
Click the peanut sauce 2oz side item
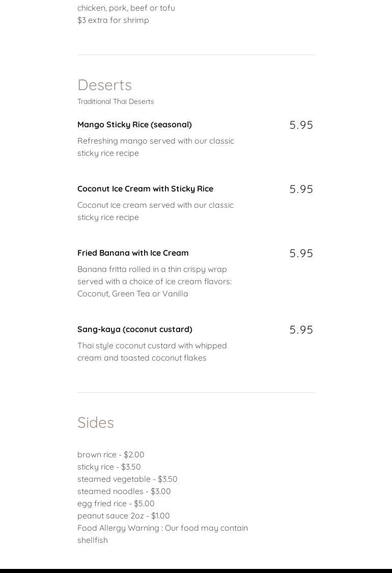(x=123, y=515)
